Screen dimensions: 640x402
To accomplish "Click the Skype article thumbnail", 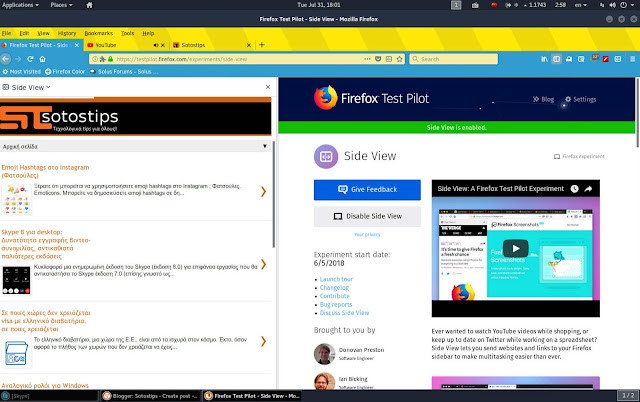I will point(16,280).
